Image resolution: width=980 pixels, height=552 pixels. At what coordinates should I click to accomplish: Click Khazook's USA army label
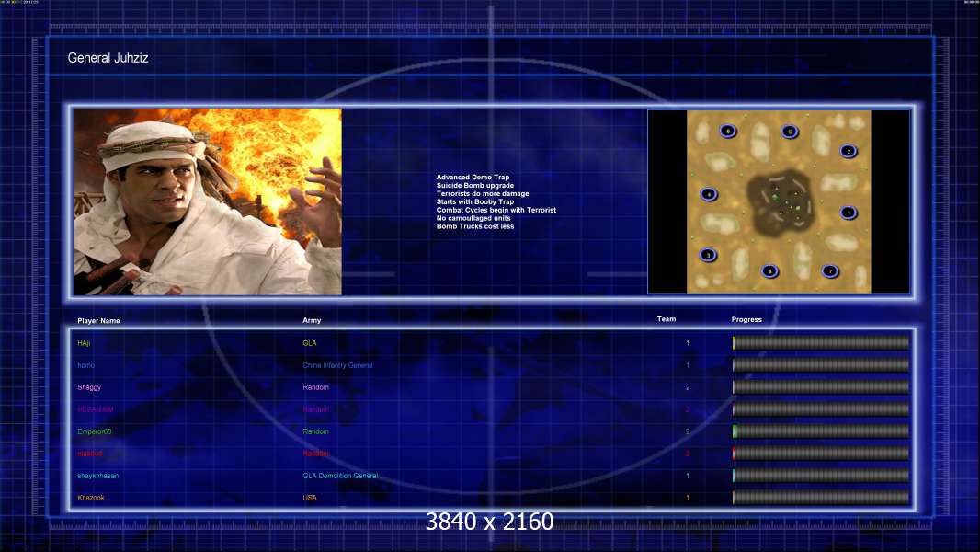(310, 498)
